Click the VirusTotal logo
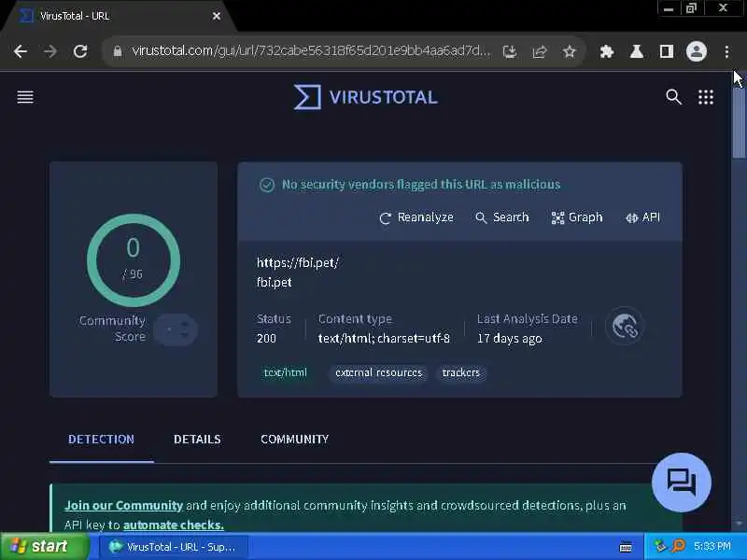Screen dimensions: 747x560 (365, 97)
